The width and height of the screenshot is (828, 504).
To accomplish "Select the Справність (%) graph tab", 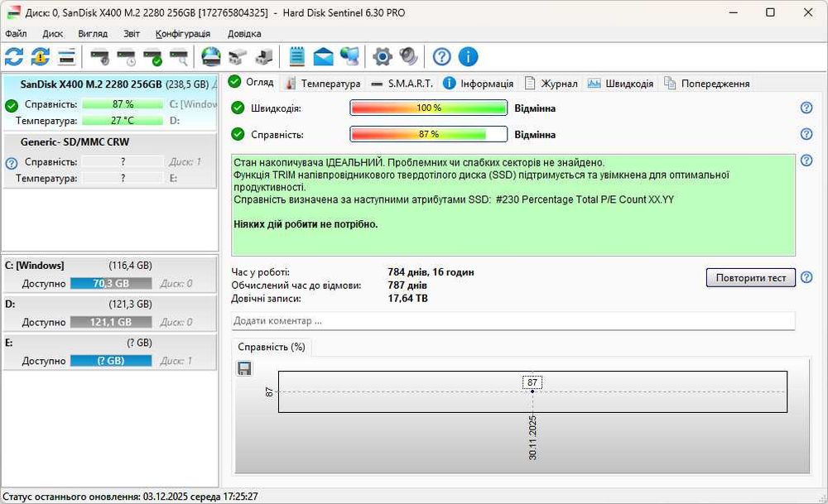I will coord(272,347).
